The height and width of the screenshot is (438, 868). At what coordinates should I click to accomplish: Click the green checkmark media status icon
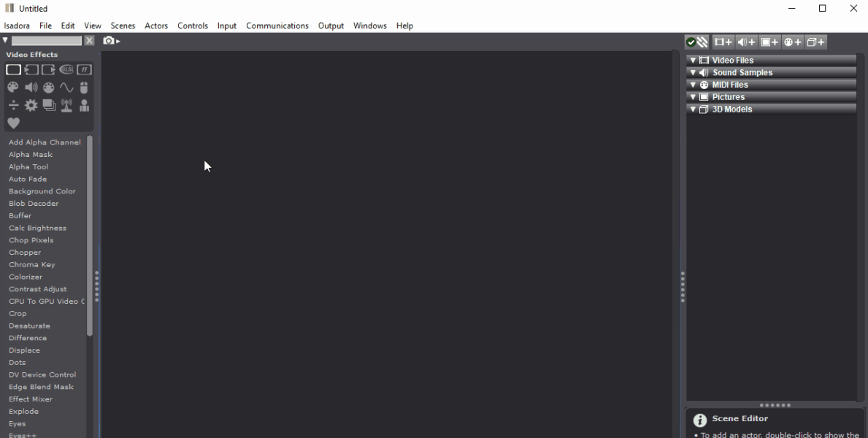pos(691,42)
